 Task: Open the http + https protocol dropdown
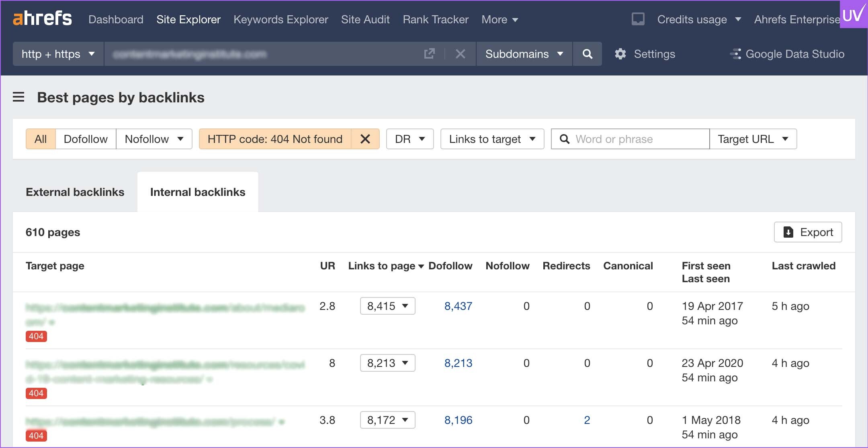click(x=58, y=54)
